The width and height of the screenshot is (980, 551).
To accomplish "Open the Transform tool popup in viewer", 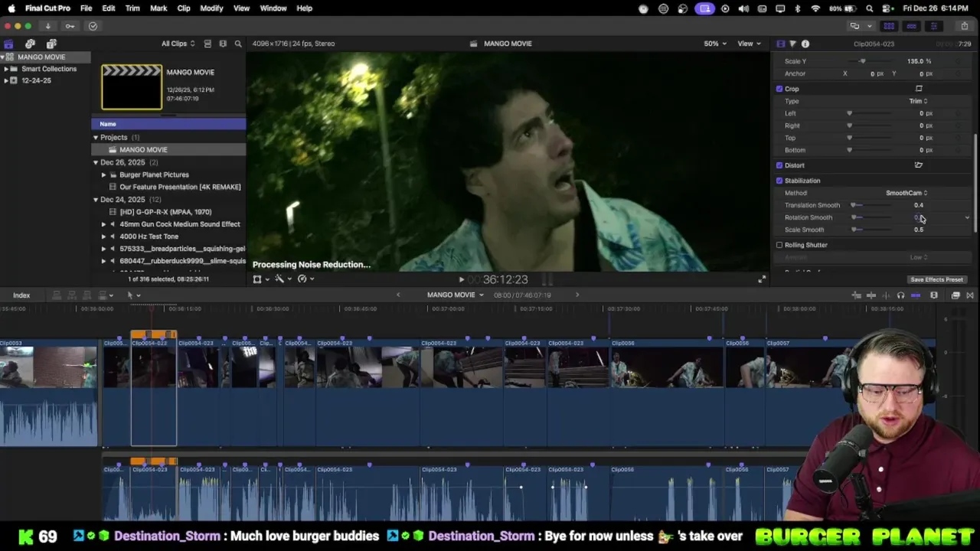I will pos(260,279).
